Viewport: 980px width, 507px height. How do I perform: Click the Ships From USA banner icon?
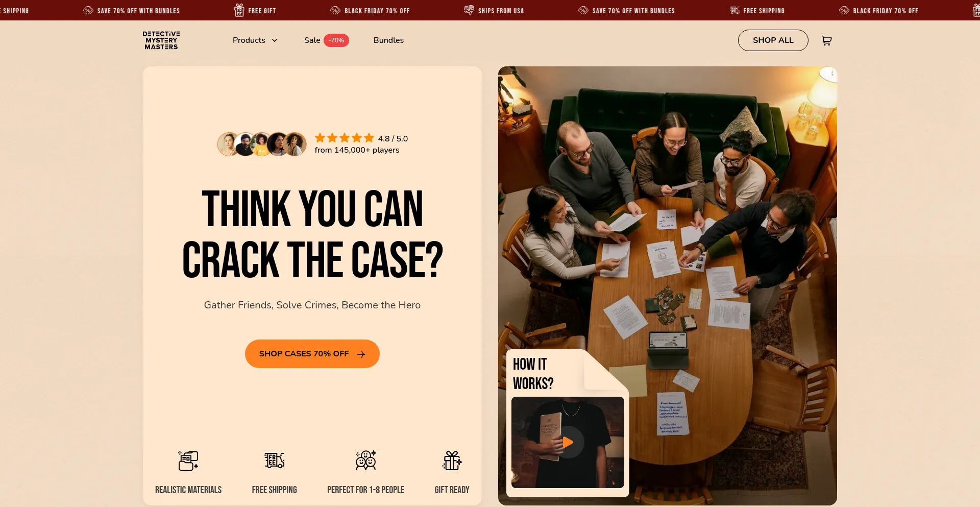click(469, 10)
